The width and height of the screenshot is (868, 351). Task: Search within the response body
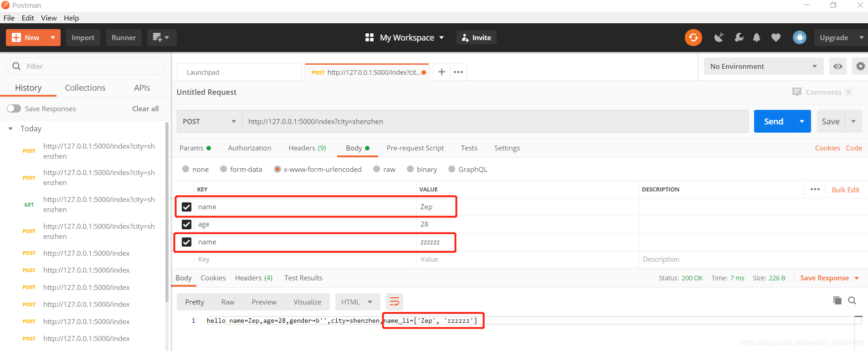tap(852, 300)
